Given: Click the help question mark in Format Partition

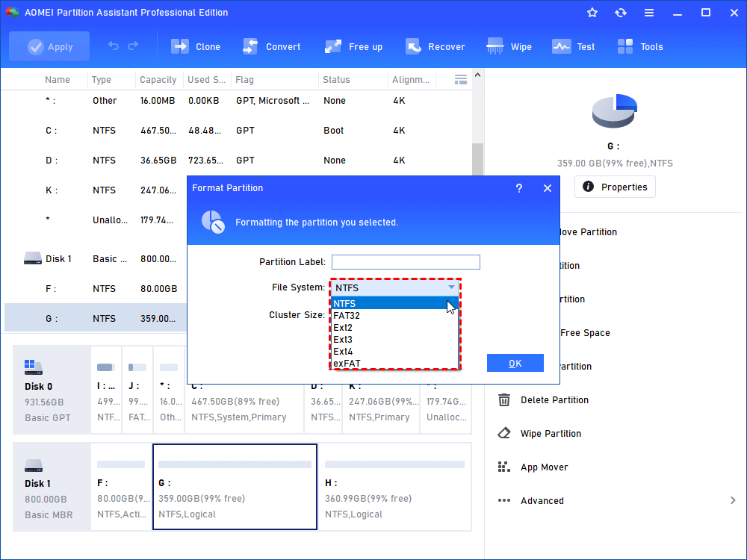Looking at the screenshot, I should 519,188.
